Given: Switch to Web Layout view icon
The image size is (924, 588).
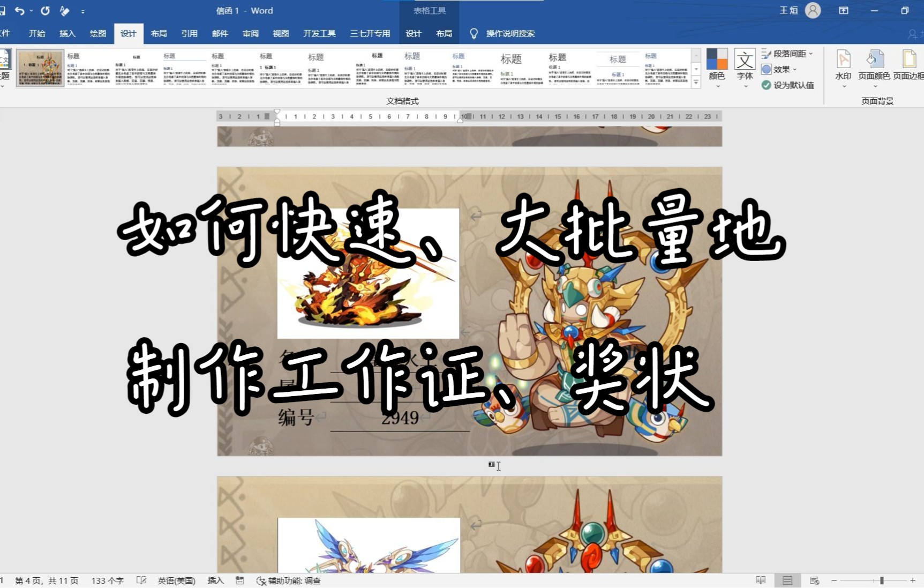Looking at the screenshot, I should (x=815, y=580).
